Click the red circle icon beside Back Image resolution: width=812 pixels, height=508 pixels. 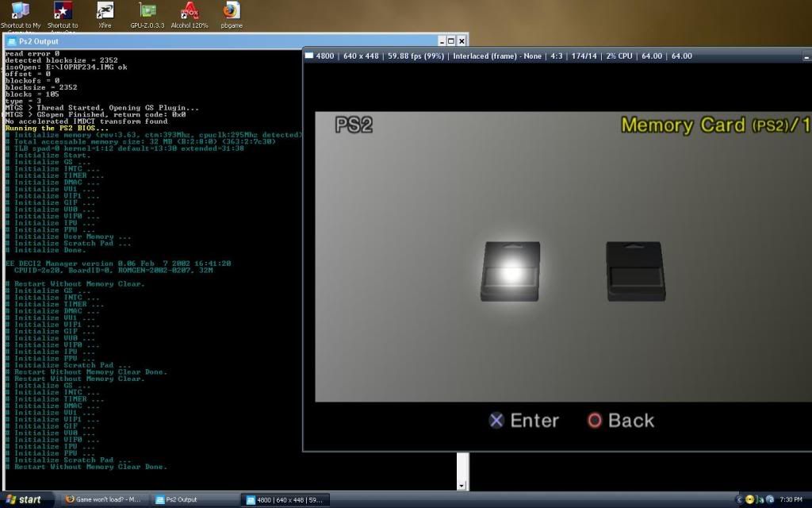coord(595,421)
